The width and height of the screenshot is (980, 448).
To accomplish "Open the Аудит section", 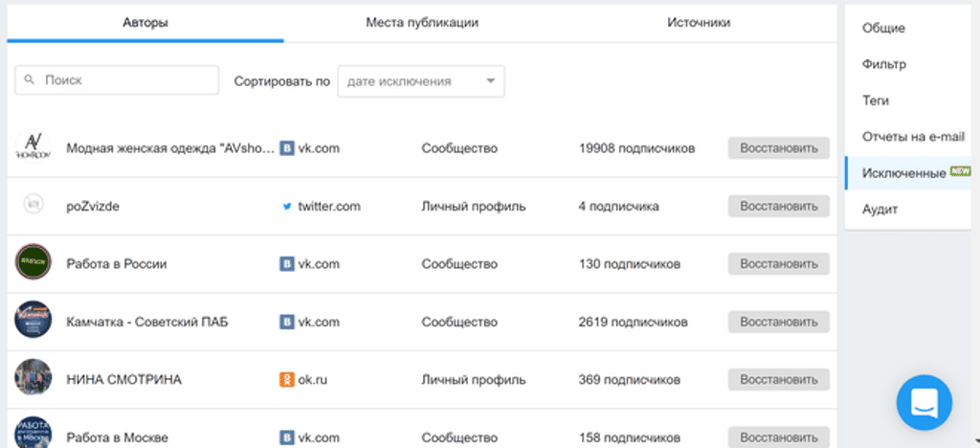I will point(880,210).
